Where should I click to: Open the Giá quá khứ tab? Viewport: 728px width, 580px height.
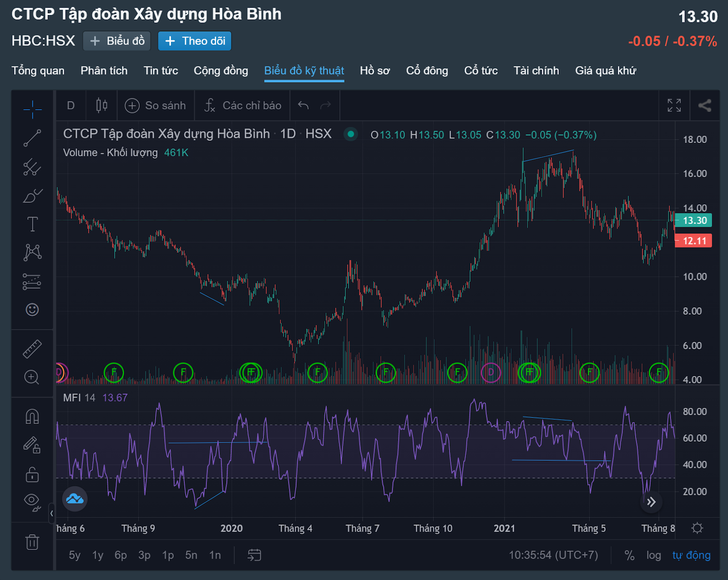[606, 71]
